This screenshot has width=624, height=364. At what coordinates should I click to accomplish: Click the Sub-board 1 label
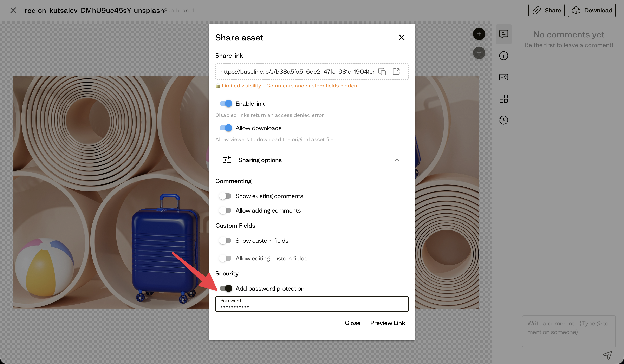(x=179, y=10)
